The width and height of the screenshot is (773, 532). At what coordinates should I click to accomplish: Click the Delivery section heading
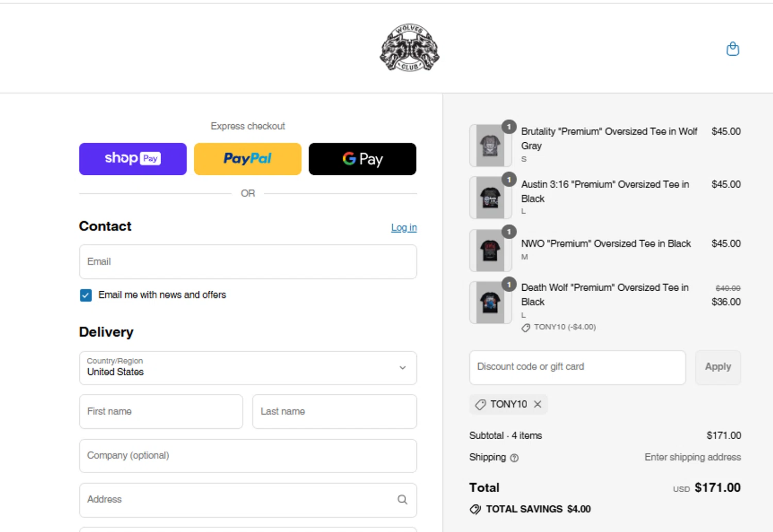pos(106,332)
